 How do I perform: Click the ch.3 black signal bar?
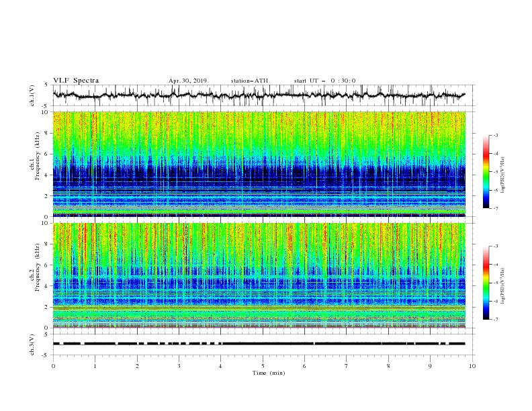259,344
